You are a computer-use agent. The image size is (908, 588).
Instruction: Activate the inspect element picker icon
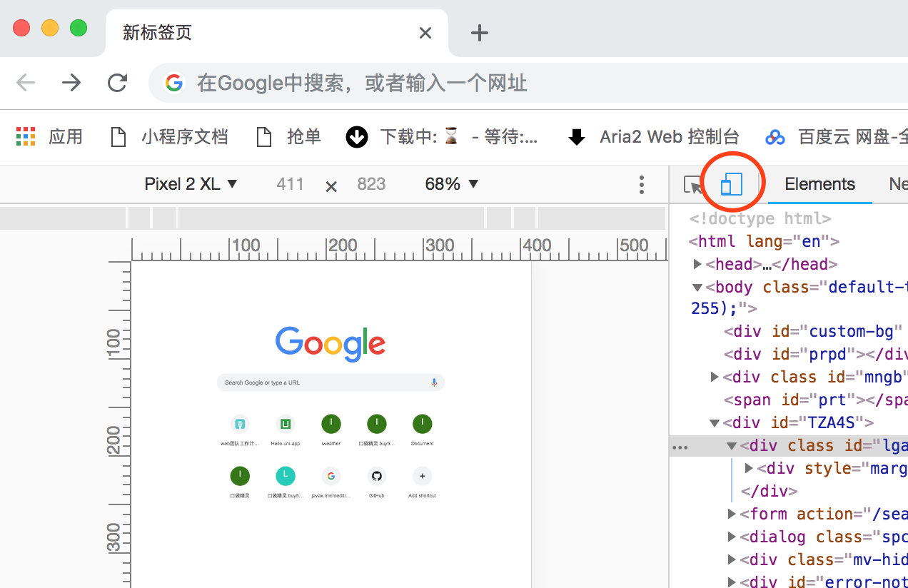click(x=692, y=185)
